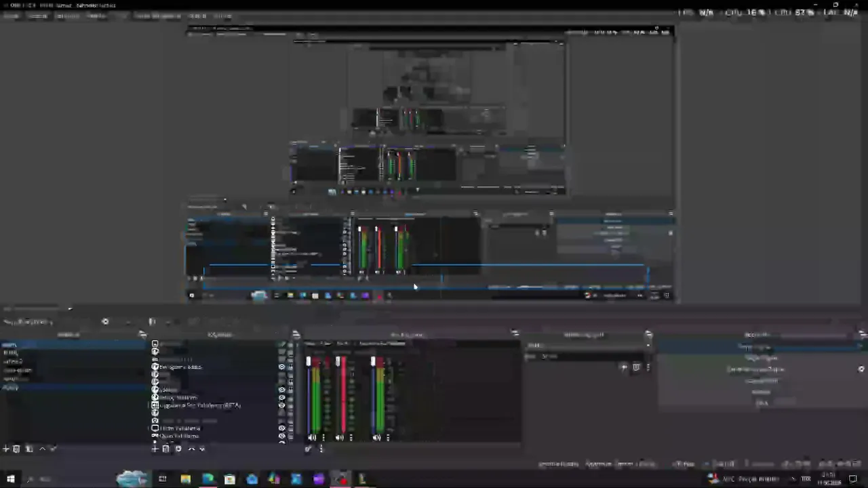The image size is (868, 488).
Task: Open scene filters icon in Scenes toolbar
Action: click(x=29, y=449)
